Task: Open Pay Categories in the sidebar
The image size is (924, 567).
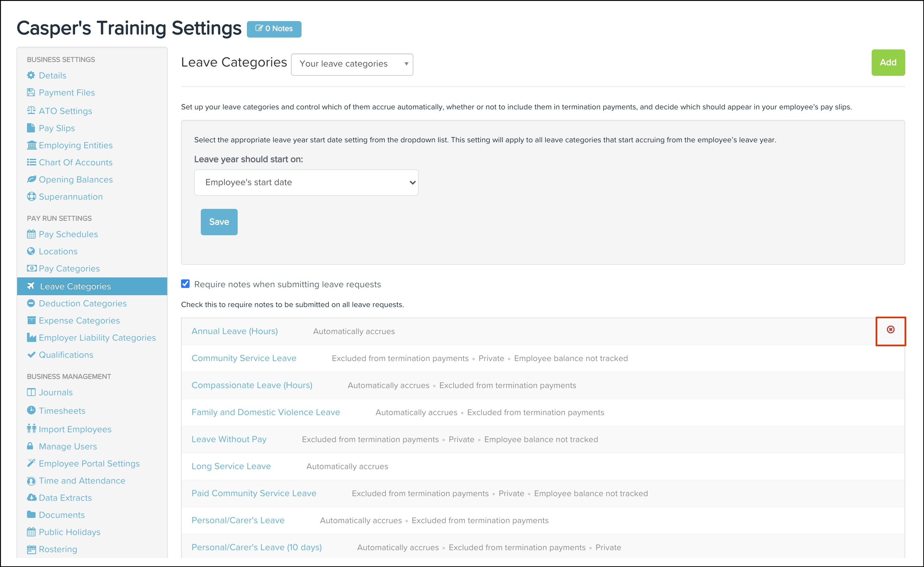Action: [x=69, y=268]
